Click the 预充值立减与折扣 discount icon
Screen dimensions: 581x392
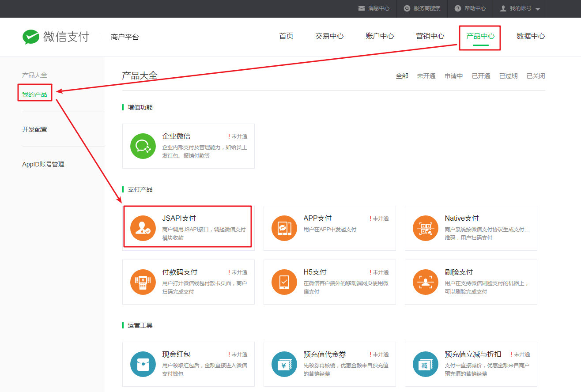426,364
